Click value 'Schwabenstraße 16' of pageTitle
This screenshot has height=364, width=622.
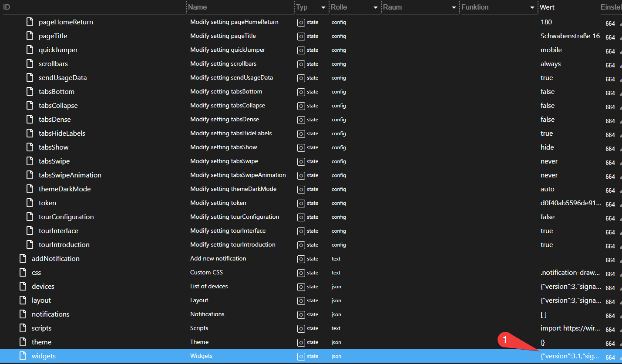coord(570,36)
